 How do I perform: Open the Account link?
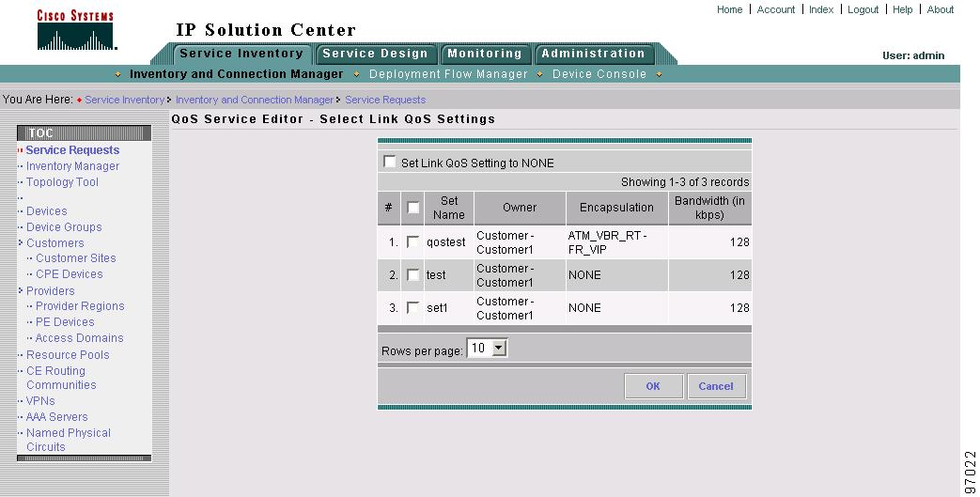coord(775,9)
